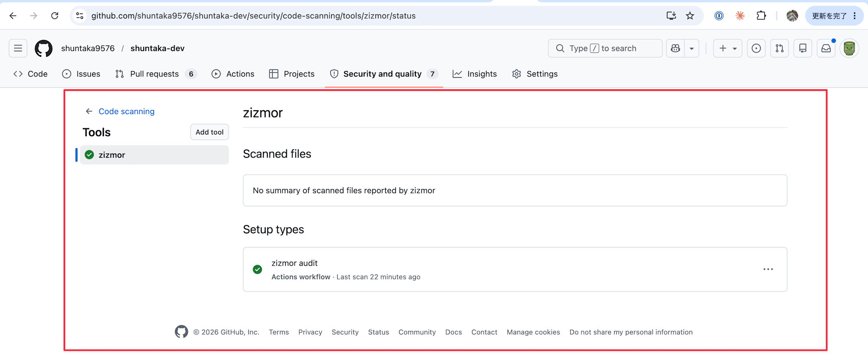Click the Last scan 22 minutes ago text

click(378, 277)
